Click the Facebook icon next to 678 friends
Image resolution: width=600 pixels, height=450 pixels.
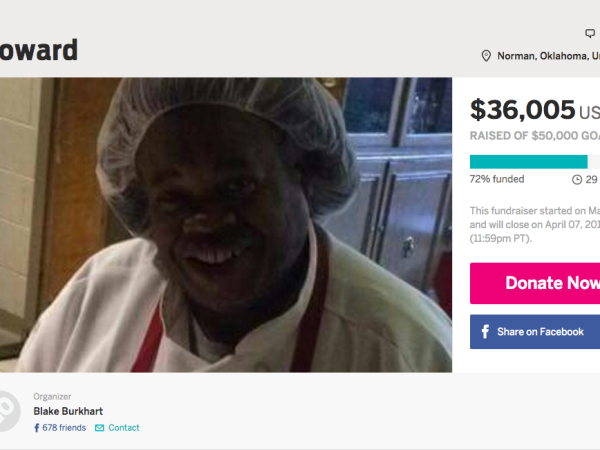(37, 428)
